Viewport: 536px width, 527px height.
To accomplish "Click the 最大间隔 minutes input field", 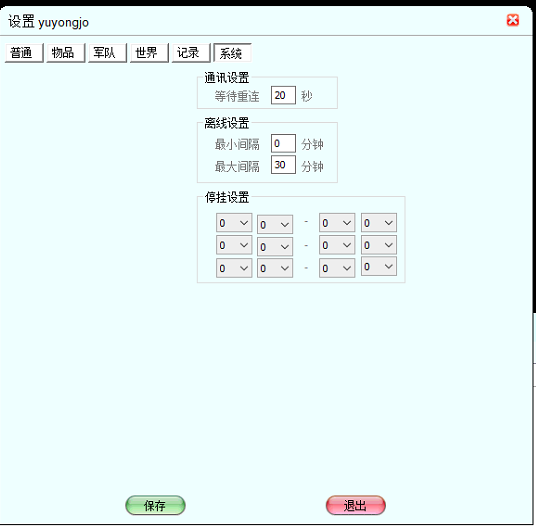I will click(283, 165).
